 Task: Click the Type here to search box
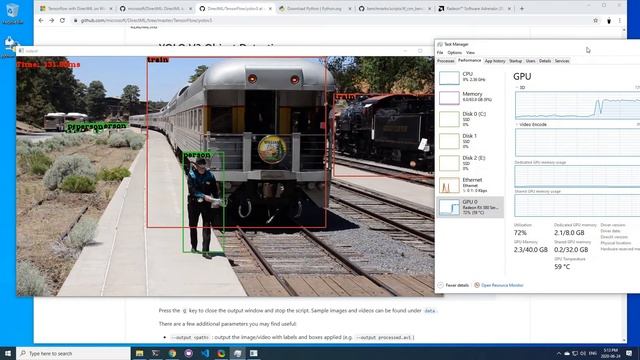pos(73,353)
